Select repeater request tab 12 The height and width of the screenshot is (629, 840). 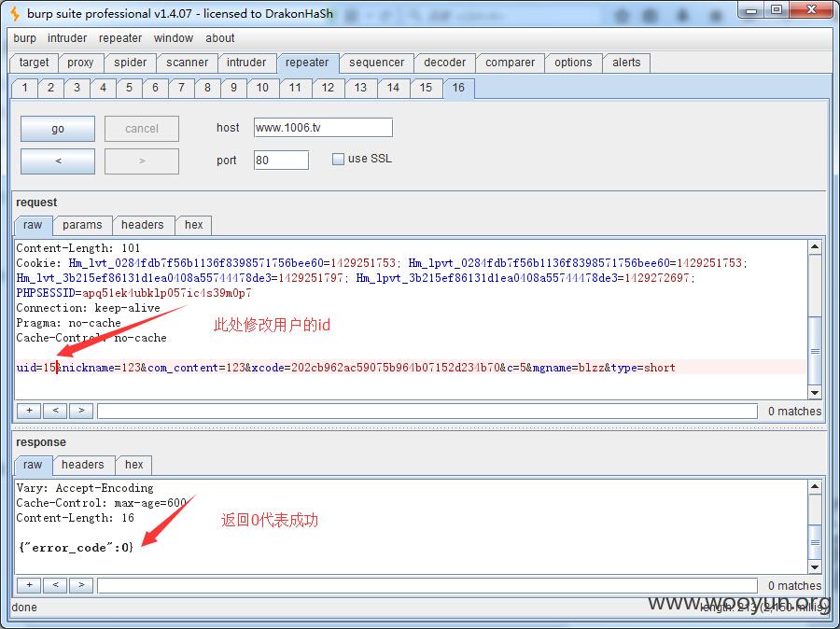point(328,88)
